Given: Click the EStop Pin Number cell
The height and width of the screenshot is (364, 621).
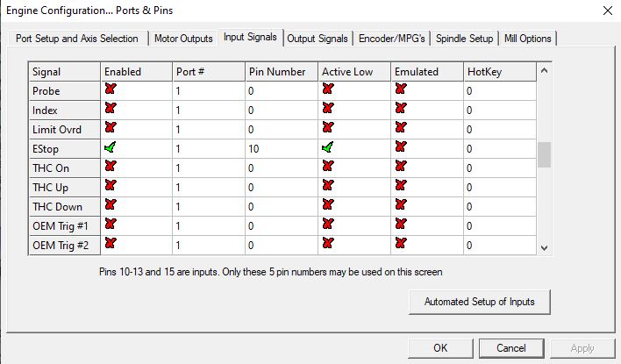Looking at the screenshot, I should coord(281,148).
